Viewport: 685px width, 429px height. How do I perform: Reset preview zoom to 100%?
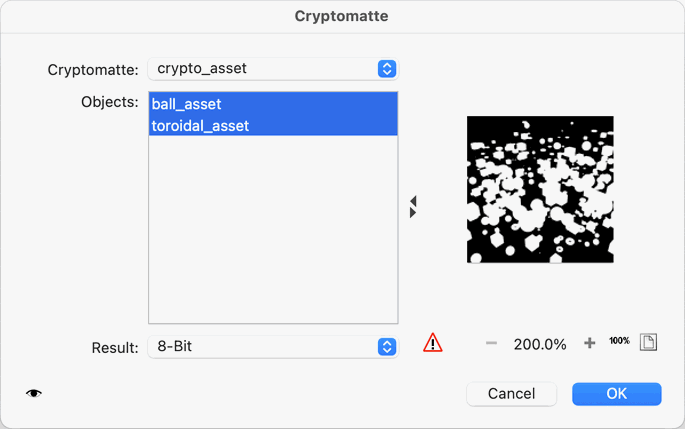coord(619,342)
